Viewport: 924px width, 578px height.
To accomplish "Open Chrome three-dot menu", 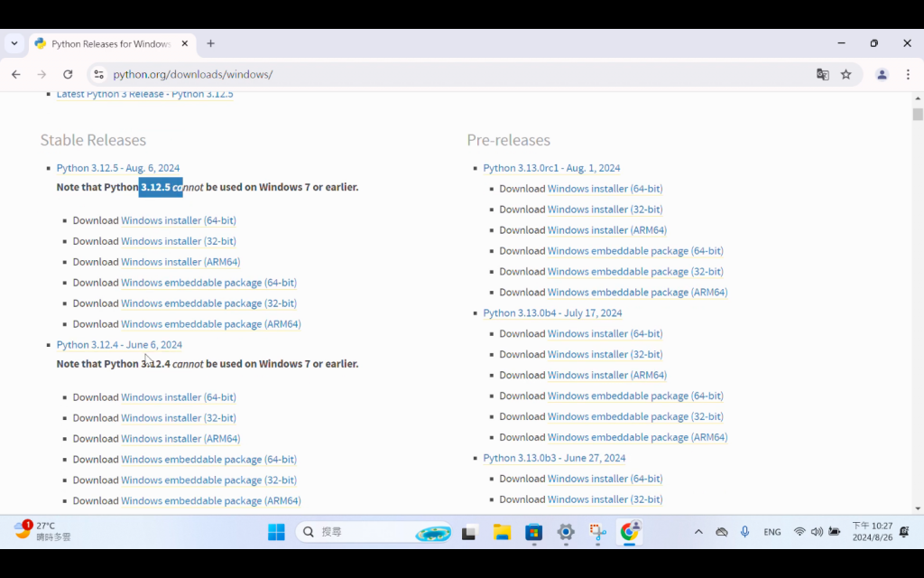I will (x=908, y=74).
